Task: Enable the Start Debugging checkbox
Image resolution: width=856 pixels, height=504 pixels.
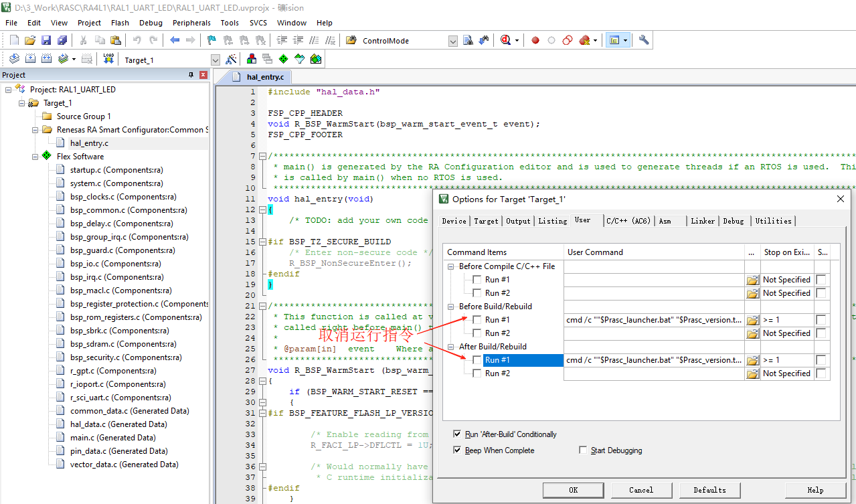Action: coord(583,450)
